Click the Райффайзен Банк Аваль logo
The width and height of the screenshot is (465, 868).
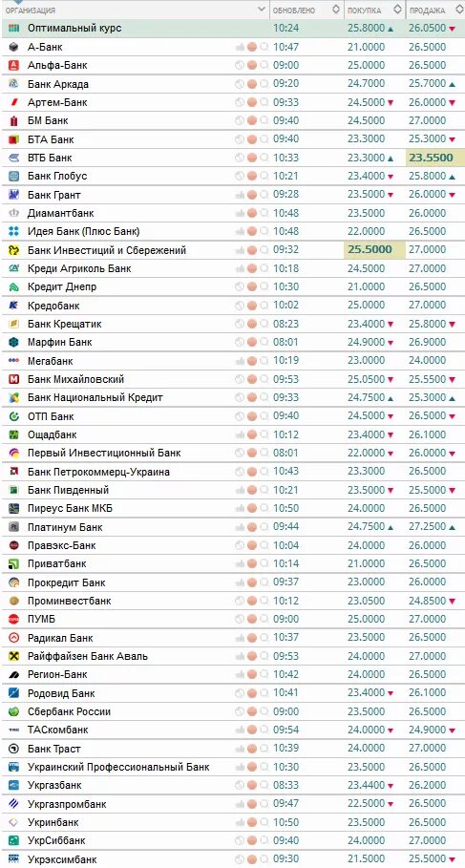pyautogui.click(x=13, y=656)
